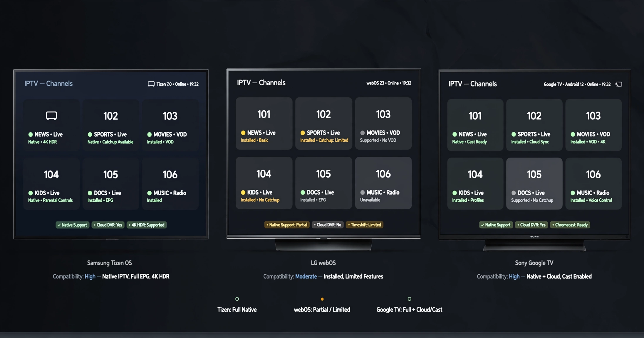The image size is (644, 338).
Task: Select LG channel 103 MOVIES marked No VOD
Action: (x=383, y=124)
